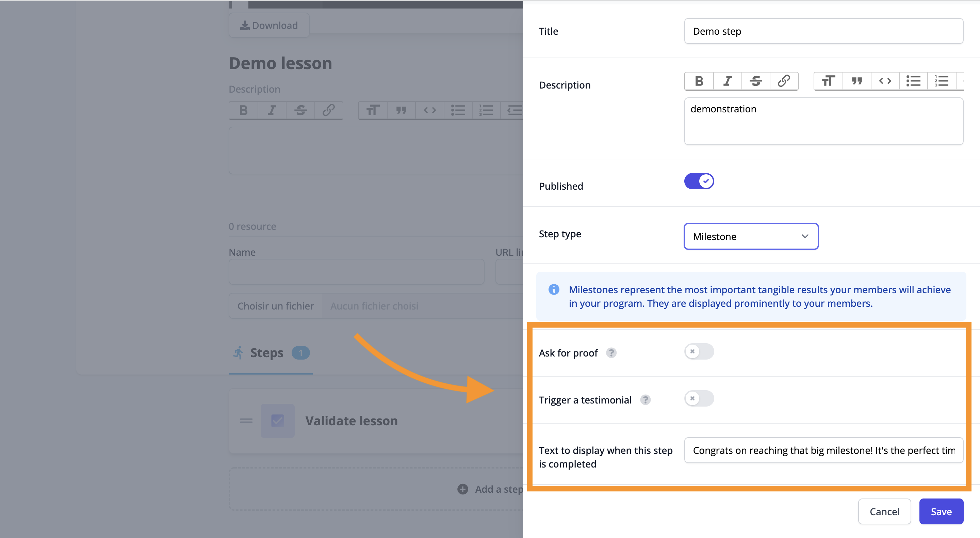Click the 0 resource label
The image size is (980, 538).
point(252,226)
